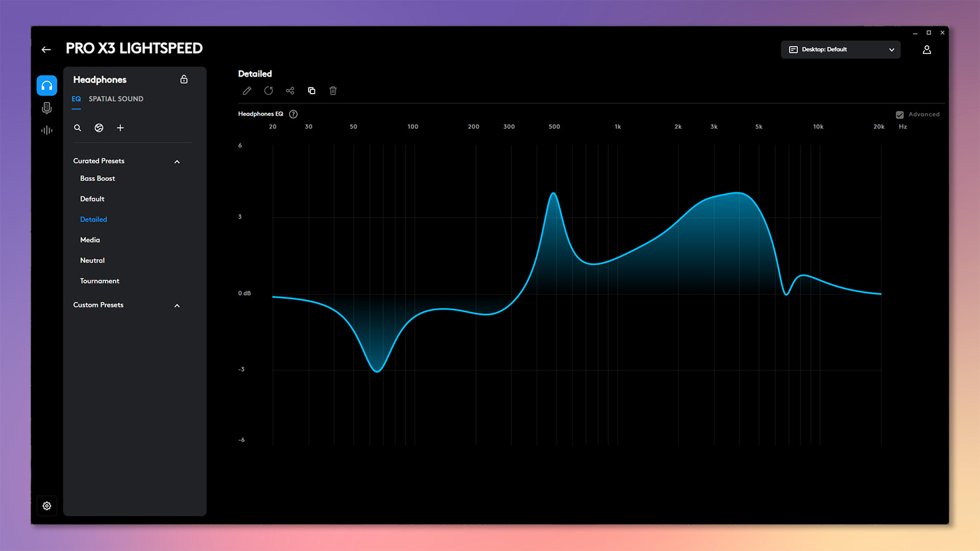This screenshot has height=551, width=980.
Task: Edit the Detailed preset with the pencil icon
Action: tap(247, 91)
